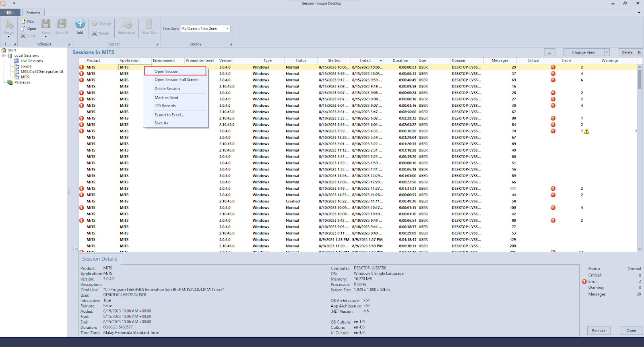Viewport: 644px width, 347px height.
Task: Click the Change View button
Action: point(584,52)
